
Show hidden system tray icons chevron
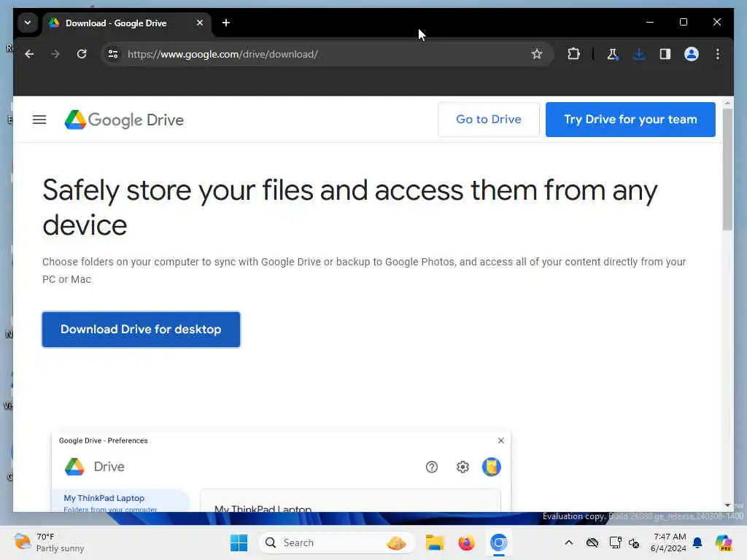[569, 542]
